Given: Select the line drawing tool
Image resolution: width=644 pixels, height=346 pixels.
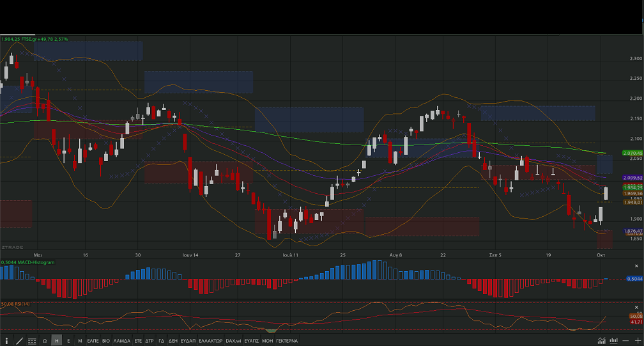Looking at the screenshot, I should 19,341.
